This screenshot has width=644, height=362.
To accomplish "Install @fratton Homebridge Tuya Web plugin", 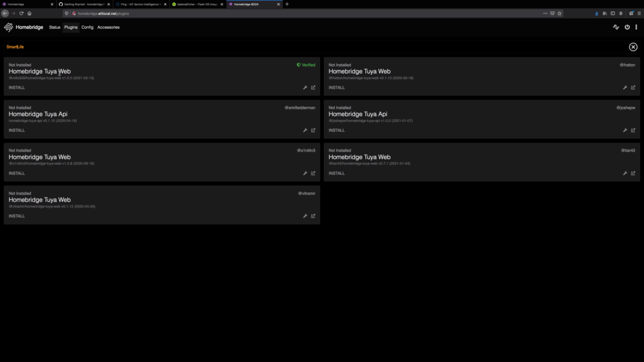I will [337, 87].
